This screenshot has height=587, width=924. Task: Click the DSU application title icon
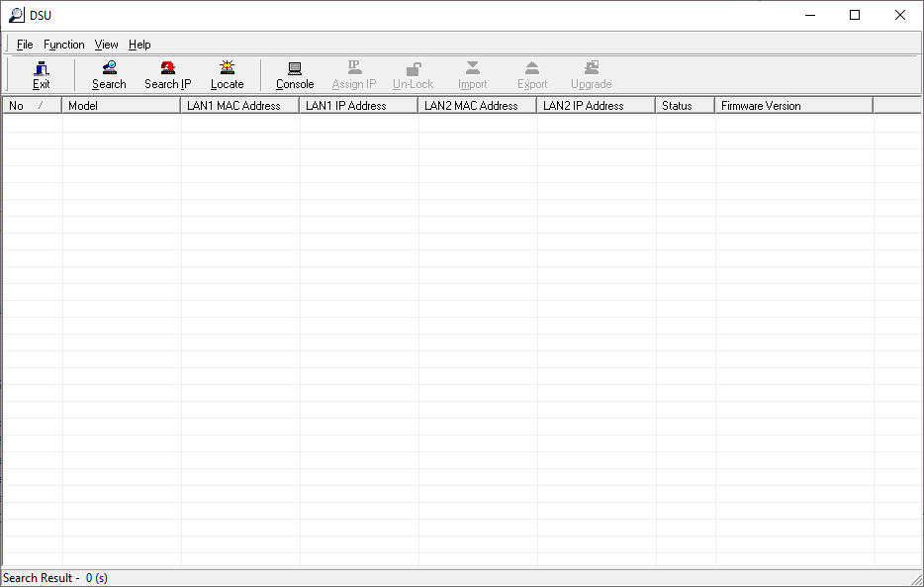[17, 15]
